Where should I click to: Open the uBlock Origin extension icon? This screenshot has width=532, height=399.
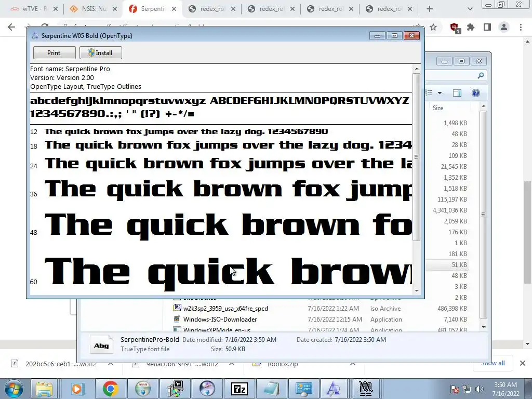454,28
